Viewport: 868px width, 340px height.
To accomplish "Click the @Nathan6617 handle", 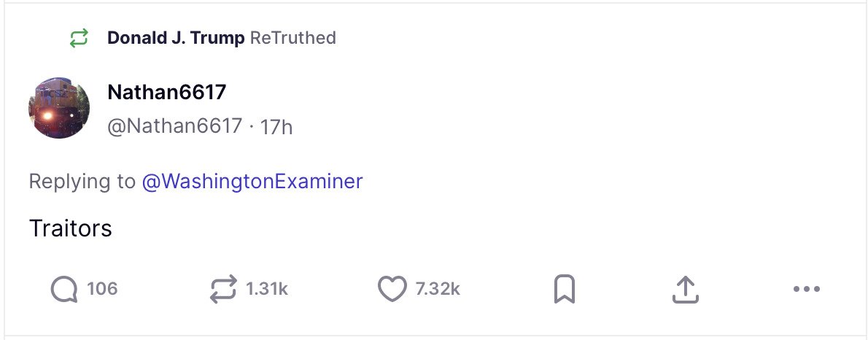I will click(174, 126).
